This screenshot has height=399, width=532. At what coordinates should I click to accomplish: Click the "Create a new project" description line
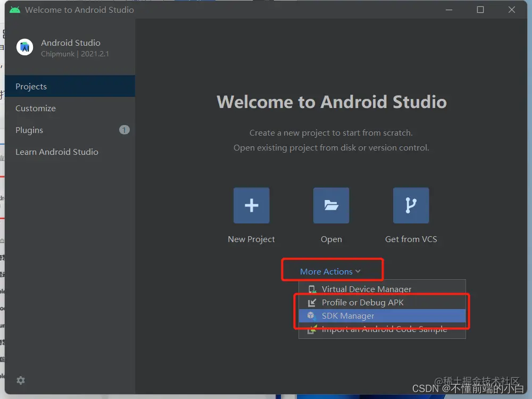(x=331, y=132)
